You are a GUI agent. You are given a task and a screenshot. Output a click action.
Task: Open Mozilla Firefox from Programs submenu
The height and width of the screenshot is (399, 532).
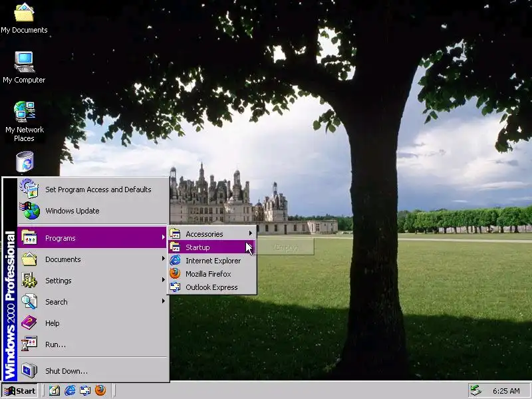pyautogui.click(x=212, y=274)
